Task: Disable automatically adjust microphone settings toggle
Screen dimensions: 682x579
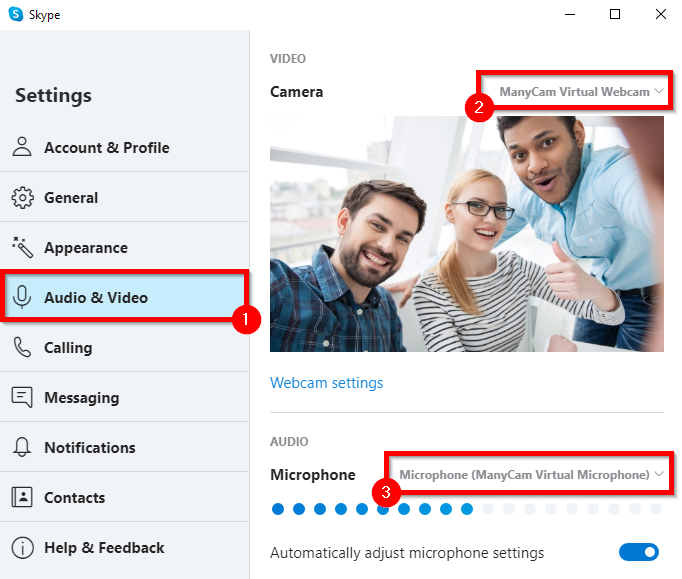Action: [639, 552]
